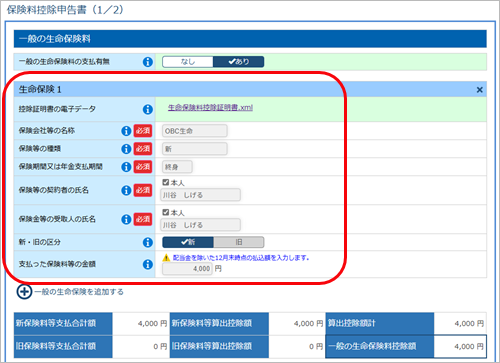Click info icon beside 保険期間又は年金支払期間
The width and height of the screenshot is (500, 363).
(126, 167)
